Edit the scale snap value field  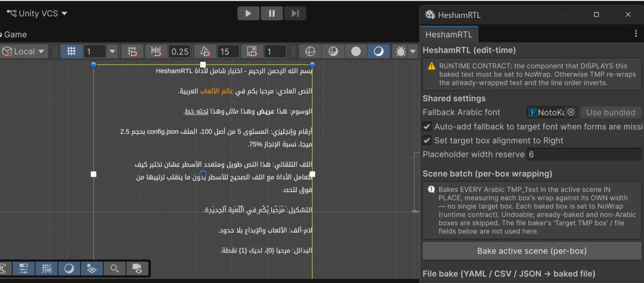pyautogui.click(x=274, y=52)
